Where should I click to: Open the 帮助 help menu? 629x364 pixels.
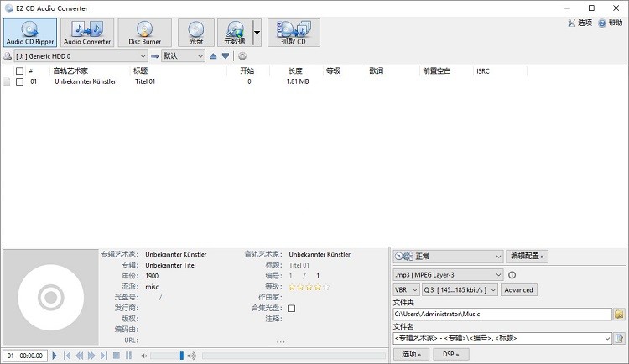610,23
